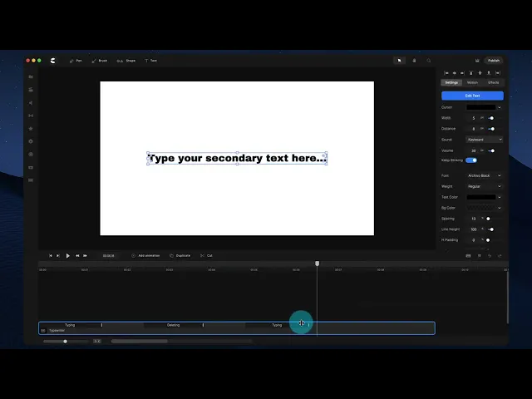Click the fit-timeline button beside zoom slider

click(97, 342)
